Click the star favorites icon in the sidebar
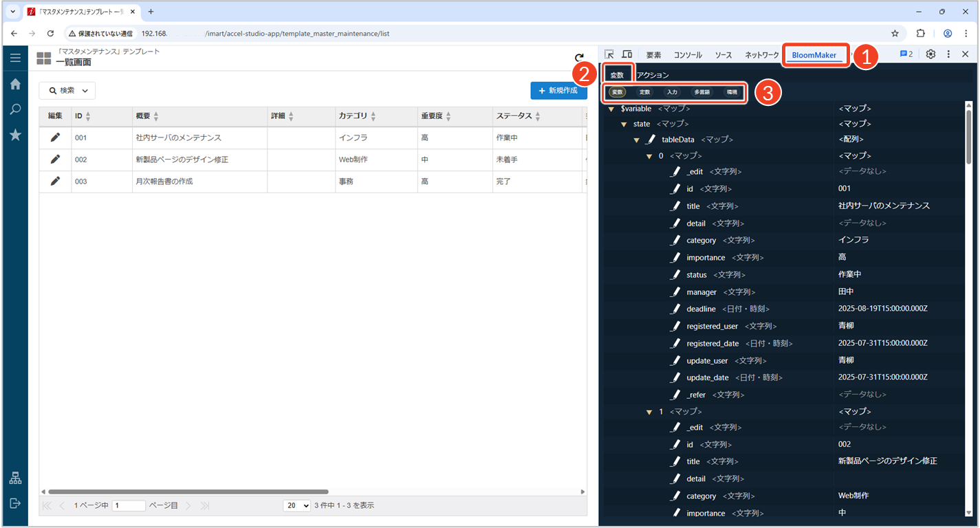 15,135
